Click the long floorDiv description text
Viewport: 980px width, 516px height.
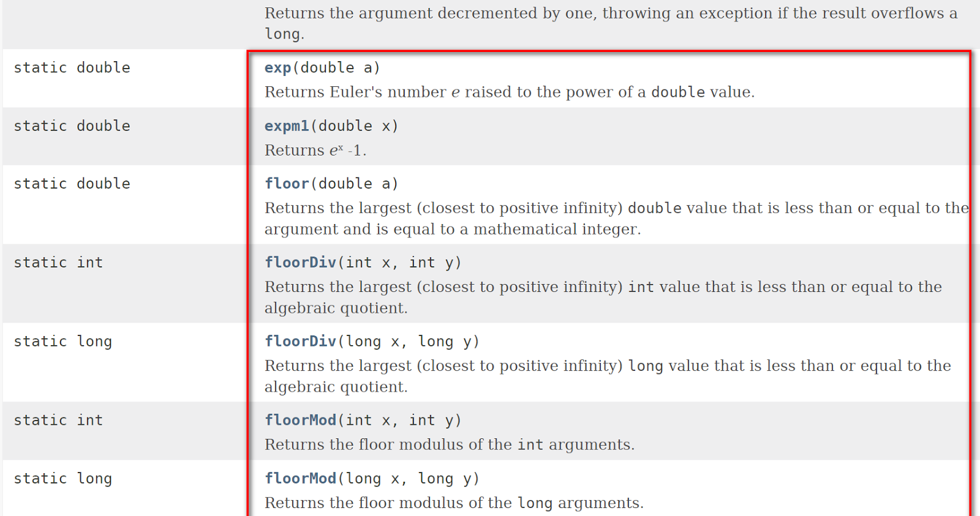pos(608,376)
